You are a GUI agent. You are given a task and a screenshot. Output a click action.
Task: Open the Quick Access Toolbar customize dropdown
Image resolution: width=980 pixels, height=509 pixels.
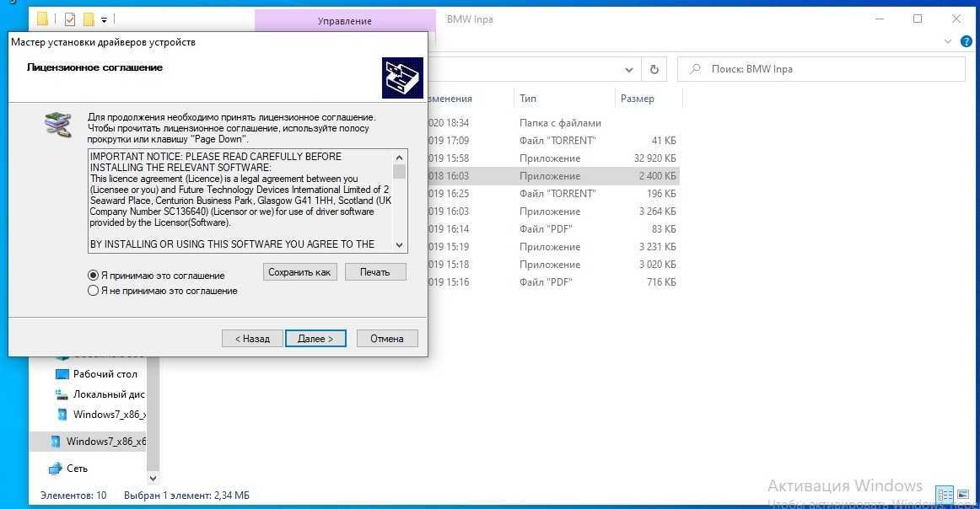(x=104, y=19)
